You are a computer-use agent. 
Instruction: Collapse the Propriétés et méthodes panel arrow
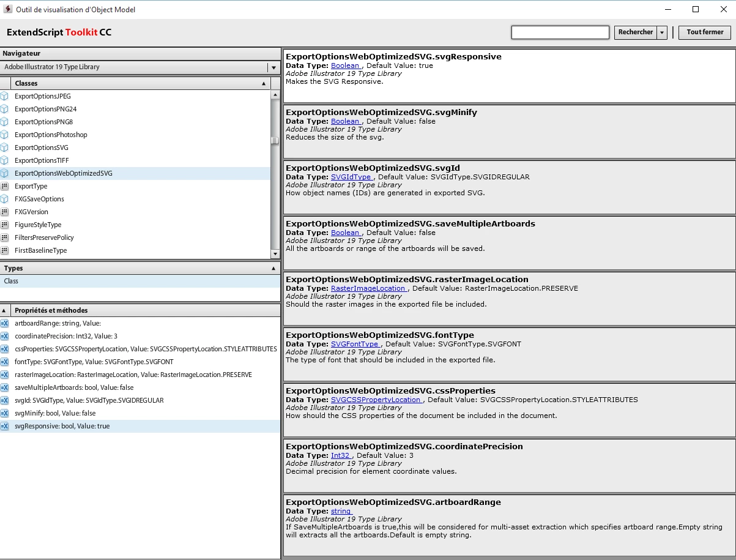[x=4, y=310]
